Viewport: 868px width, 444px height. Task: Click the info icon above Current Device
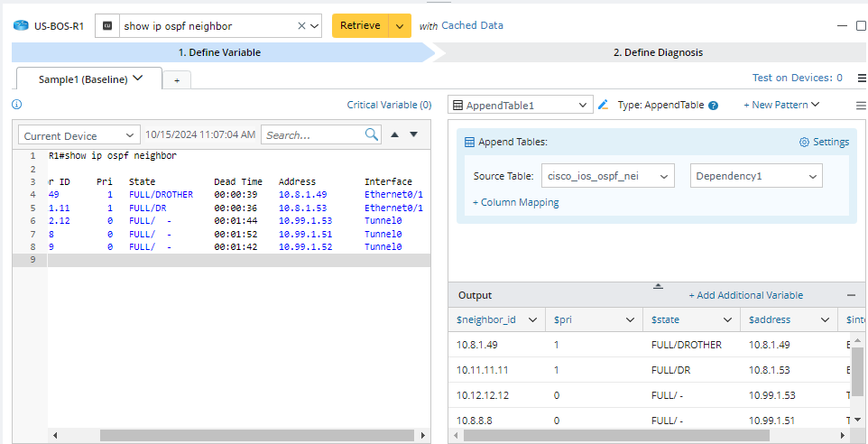(17, 105)
